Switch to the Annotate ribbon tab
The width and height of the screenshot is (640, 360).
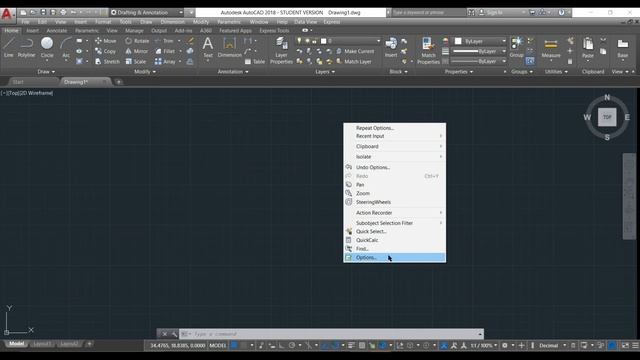(57, 31)
